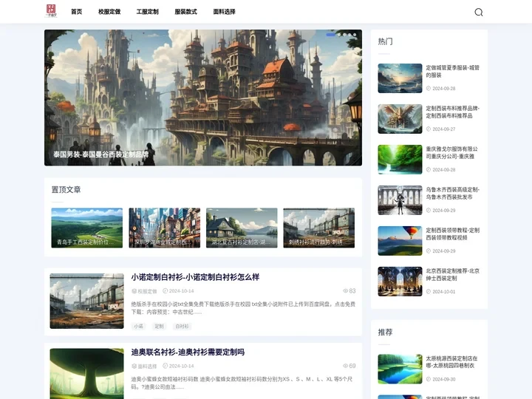Click thumbnail of 定做城管夏季服装 post
The height and width of the screenshot is (399, 532).
tap(400, 78)
